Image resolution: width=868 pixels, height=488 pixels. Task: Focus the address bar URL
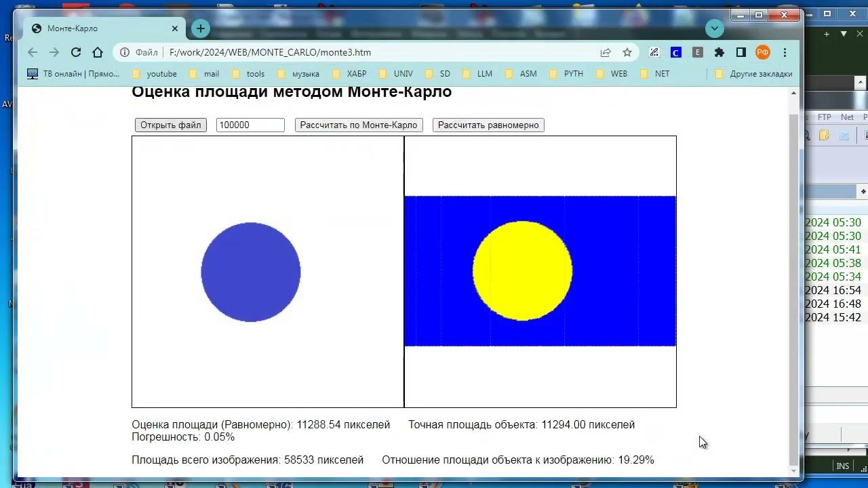click(x=270, y=52)
